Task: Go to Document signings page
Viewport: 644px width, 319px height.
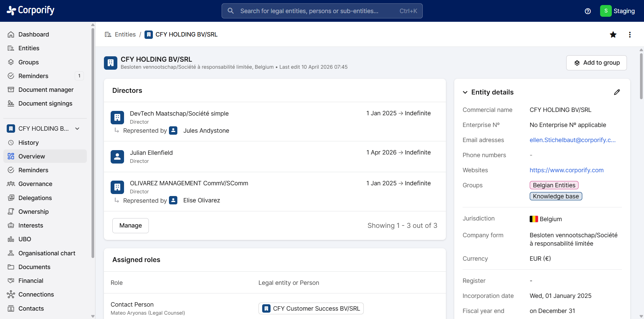Action: click(45, 104)
